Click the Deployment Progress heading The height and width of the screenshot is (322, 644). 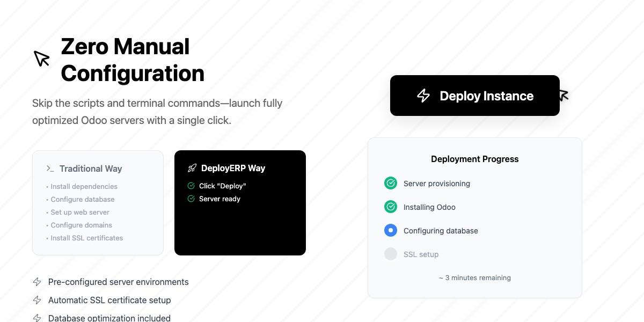475,159
